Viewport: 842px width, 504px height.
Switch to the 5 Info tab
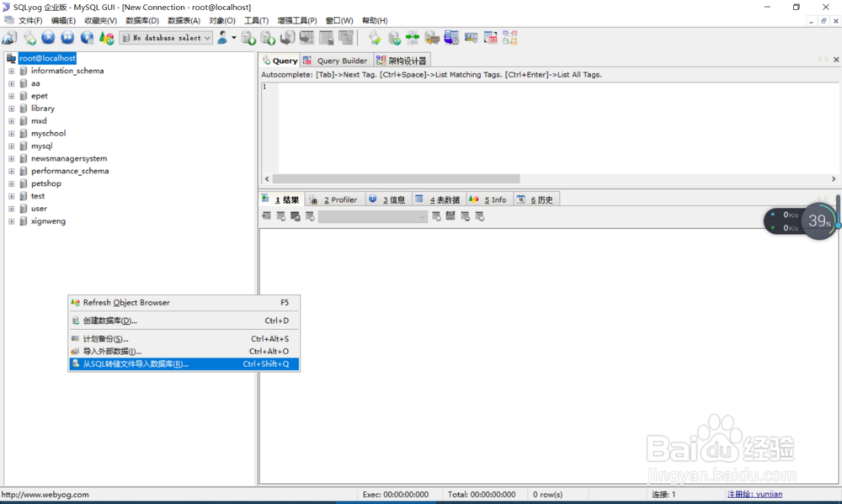[490, 199]
